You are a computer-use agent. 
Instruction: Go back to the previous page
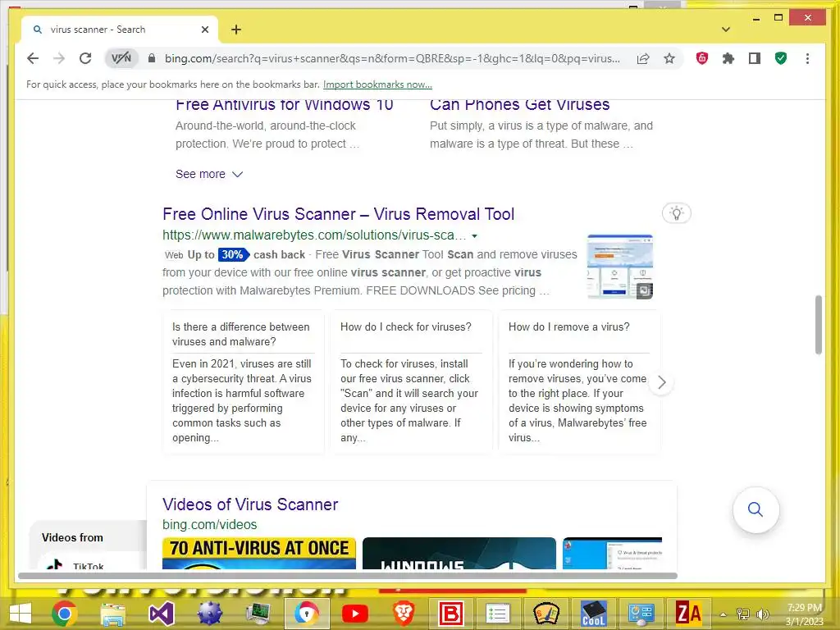pyautogui.click(x=33, y=58)
